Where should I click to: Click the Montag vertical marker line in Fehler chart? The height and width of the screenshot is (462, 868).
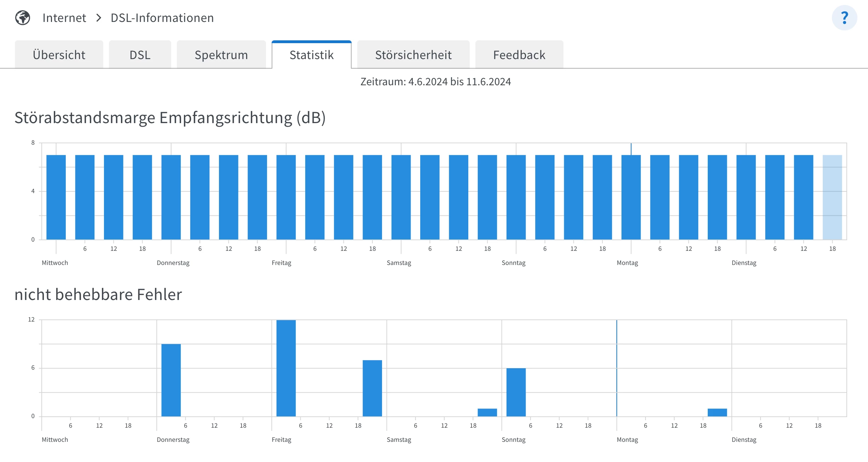pyautogui.click(x=617, y=368)
